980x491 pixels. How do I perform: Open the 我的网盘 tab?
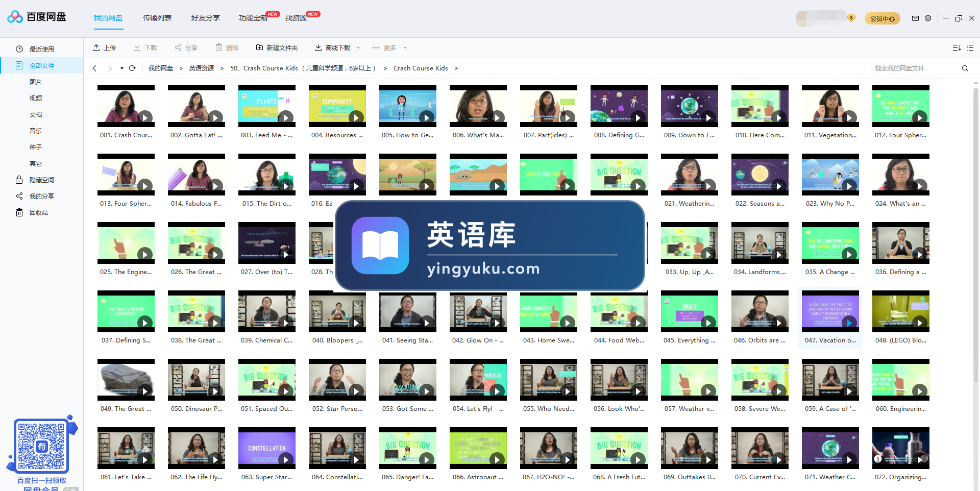pyautogui.click(x=108, y=18)
